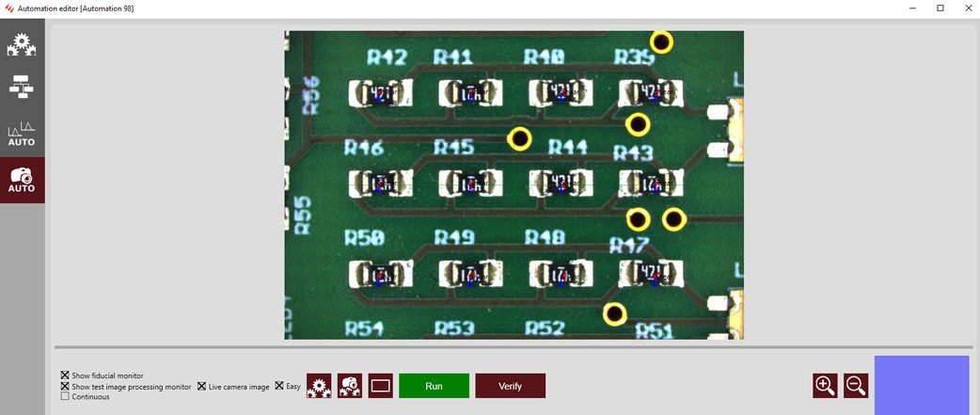980x415 pixels.
Task: Disable the Live camera image checkbox
Action: (x=201, y=387)
